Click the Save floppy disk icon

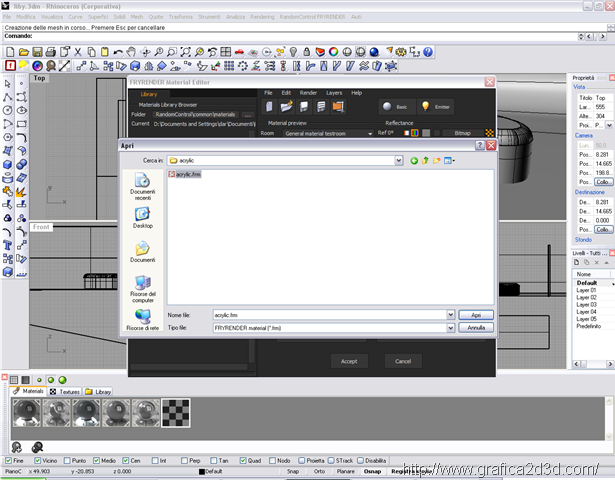click(x=37, y=52)
